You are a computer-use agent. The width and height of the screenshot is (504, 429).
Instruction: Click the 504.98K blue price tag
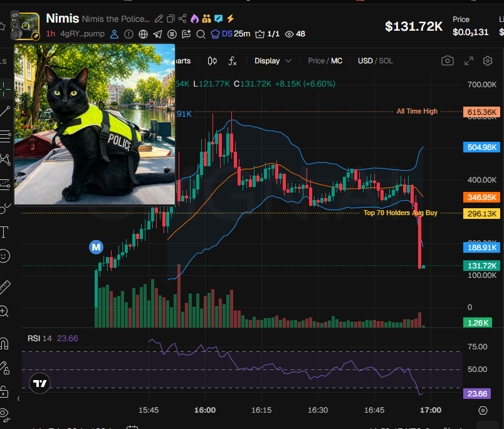pos(481,147)
